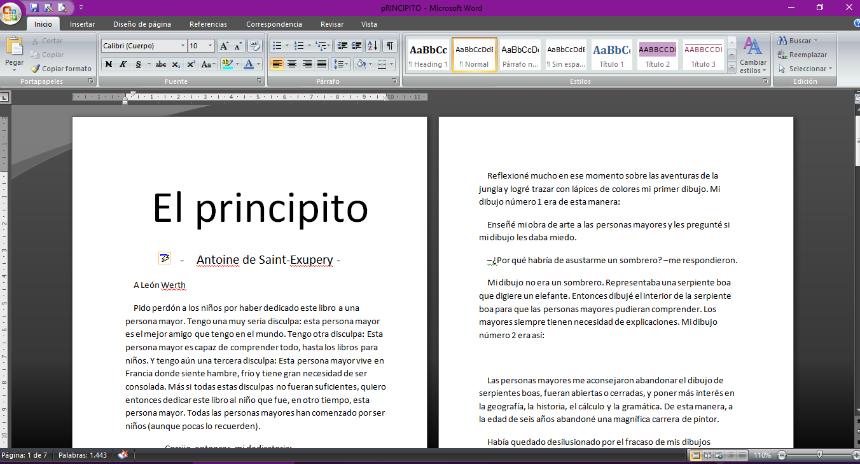Toggle underline (S) formatting

tap(138, 64)
